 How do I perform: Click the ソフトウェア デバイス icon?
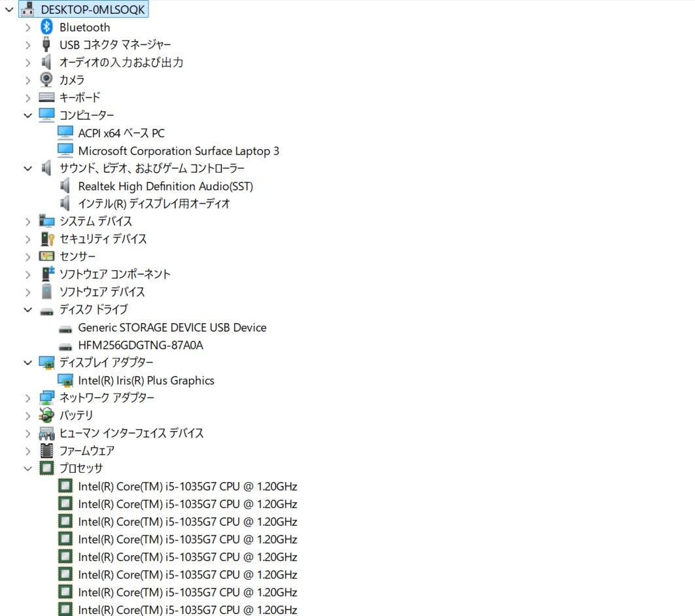click(x=46, y=292)
